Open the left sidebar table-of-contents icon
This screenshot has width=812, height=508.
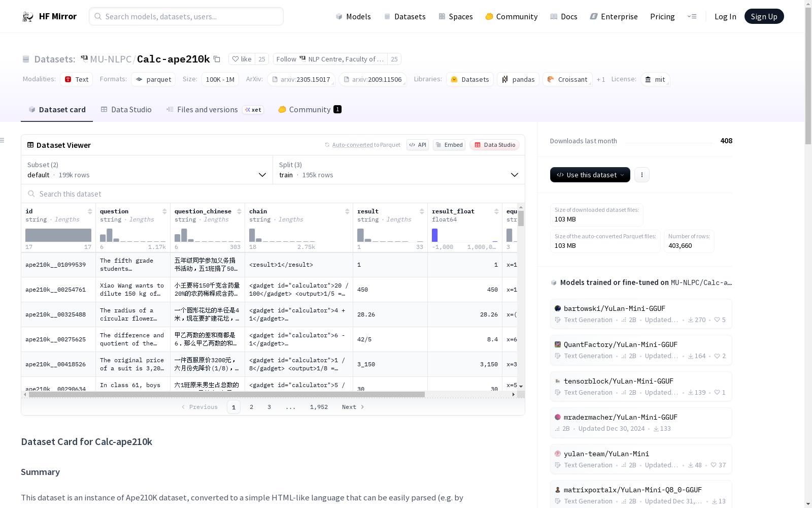point(3,140)
